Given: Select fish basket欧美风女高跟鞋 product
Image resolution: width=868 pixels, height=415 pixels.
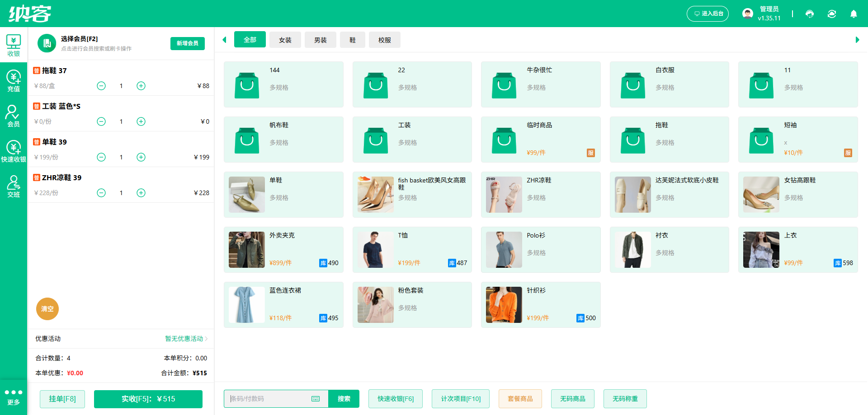Looking at the screenshot, I should tap(412, 195).
